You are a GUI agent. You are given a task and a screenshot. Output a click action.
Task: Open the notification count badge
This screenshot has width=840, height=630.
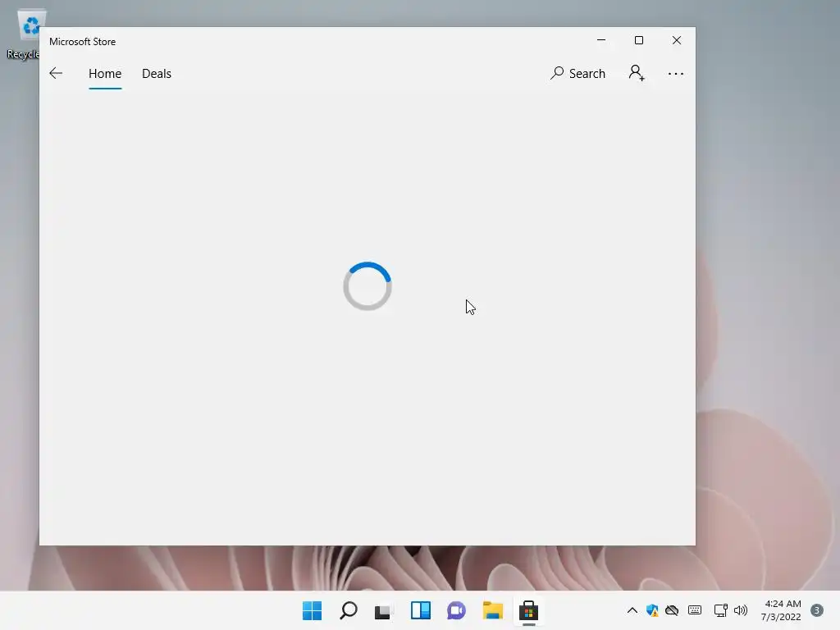[817, 610]
